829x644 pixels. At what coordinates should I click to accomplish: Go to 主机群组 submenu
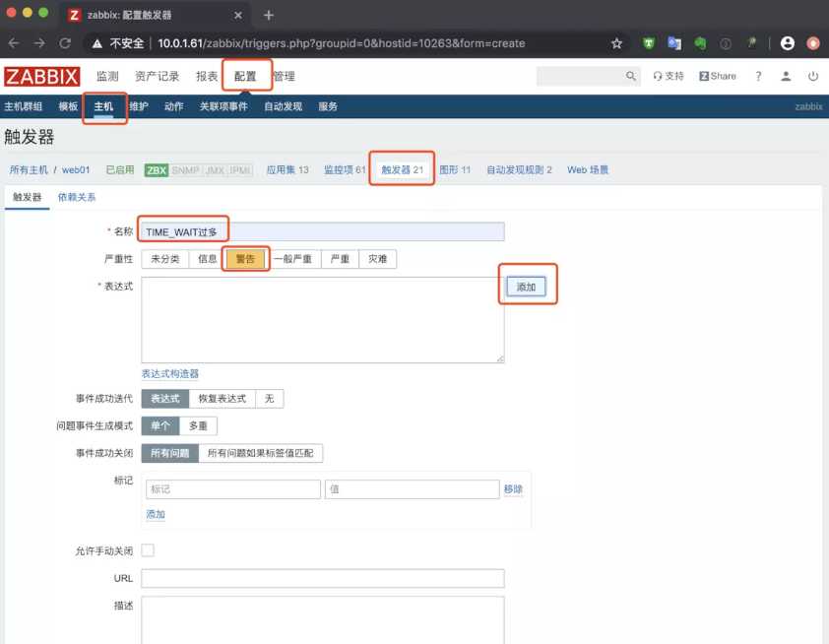click(x=24, y=106)
